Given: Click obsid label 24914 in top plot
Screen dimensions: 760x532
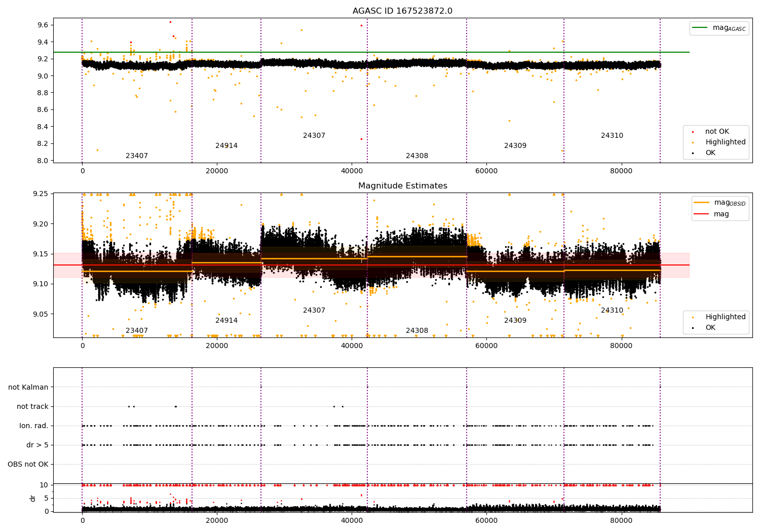Looking at the screenshot, I should click(x=226, y=146).
